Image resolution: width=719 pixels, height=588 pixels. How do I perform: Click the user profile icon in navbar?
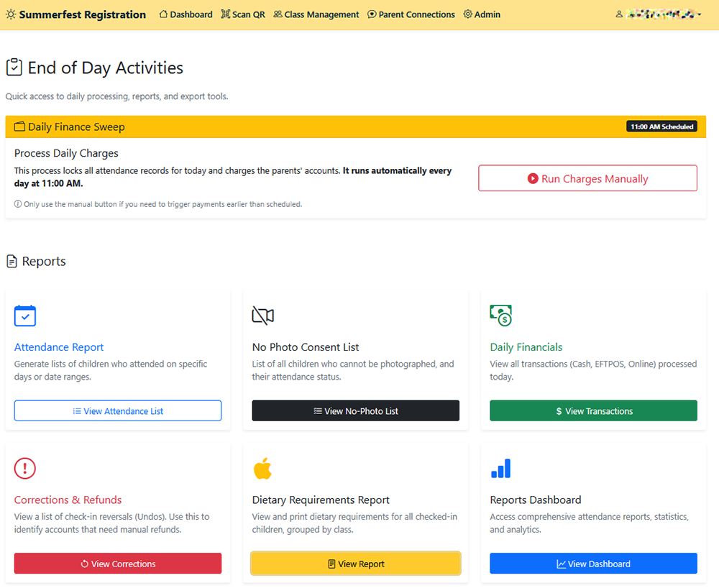point(619,14)
